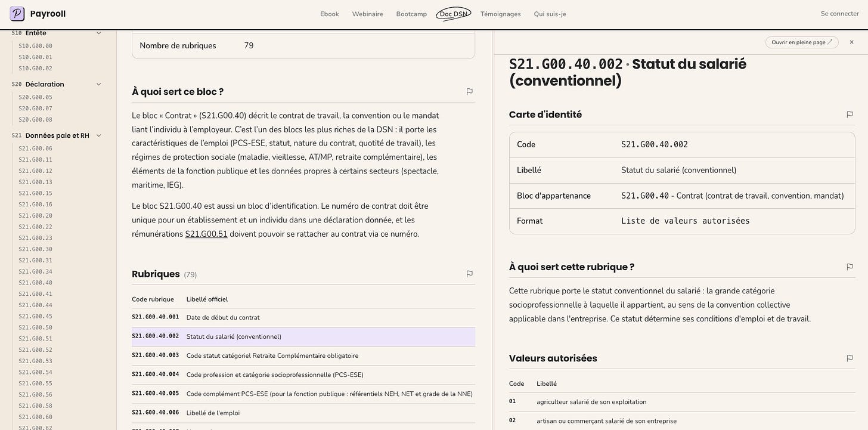Select S21.G00.56 in the sidebar
The image size is (868, 430).
coord(35,394)
